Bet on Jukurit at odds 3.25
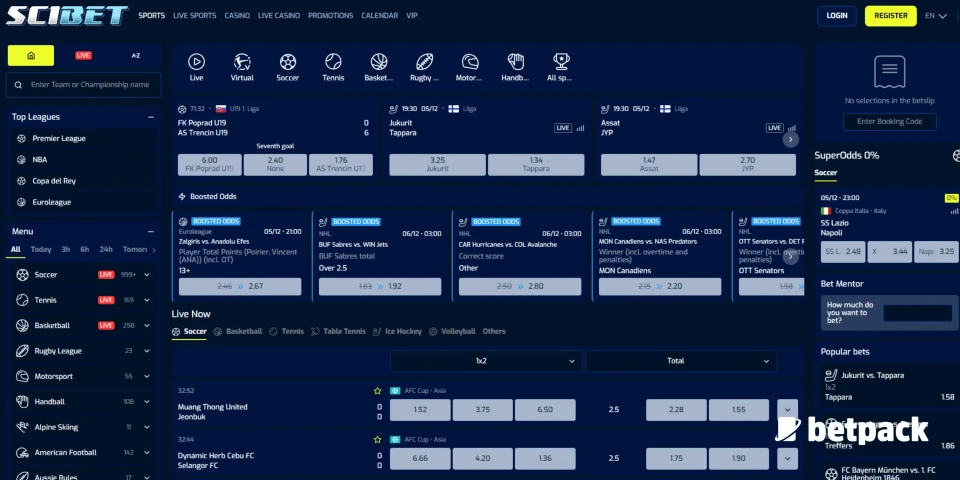 pos(437,165)
